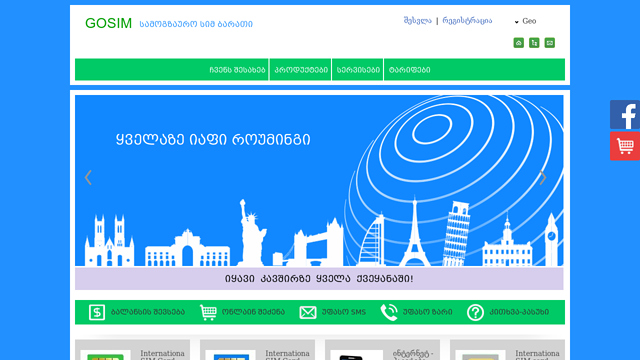
Task: Open the Geo language dropdown
Action: [526, 21]
